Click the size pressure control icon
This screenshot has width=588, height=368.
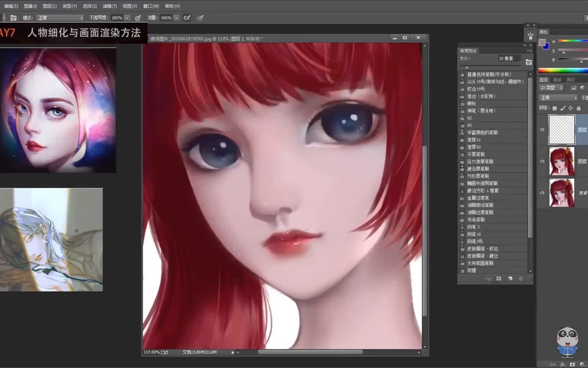(200, 18)
